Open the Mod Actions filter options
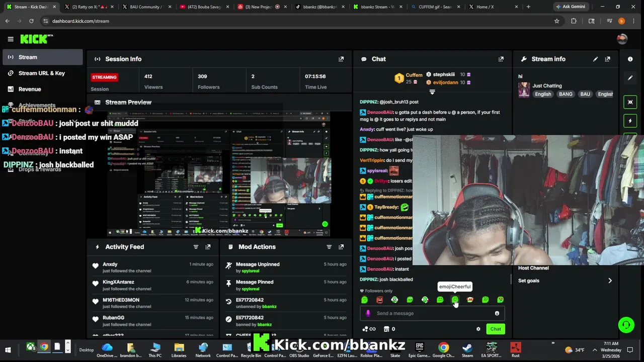Viewport: 644px width, 362px height. pyautogui.click(x=329, y=247)
